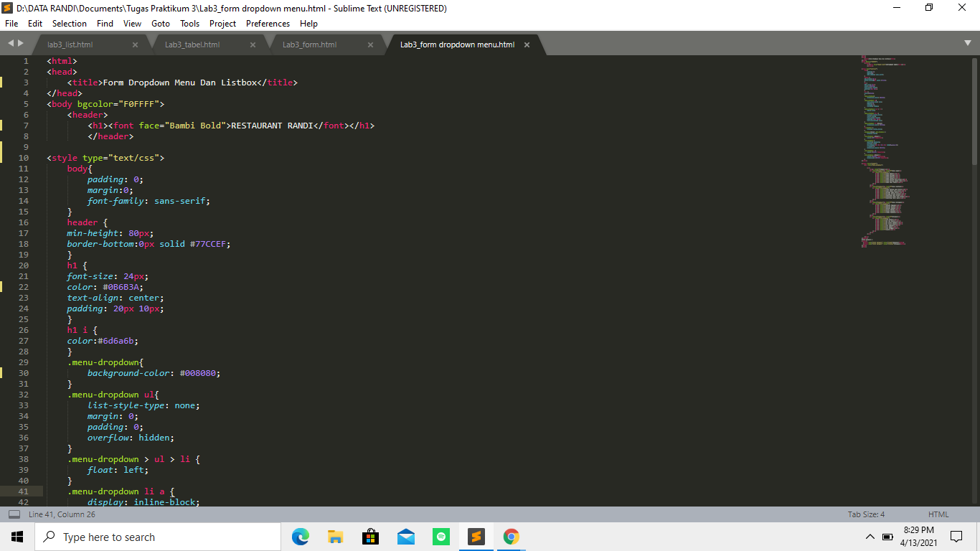
Task: Open the tab list dropdown arrow
Action: (968, 44)
